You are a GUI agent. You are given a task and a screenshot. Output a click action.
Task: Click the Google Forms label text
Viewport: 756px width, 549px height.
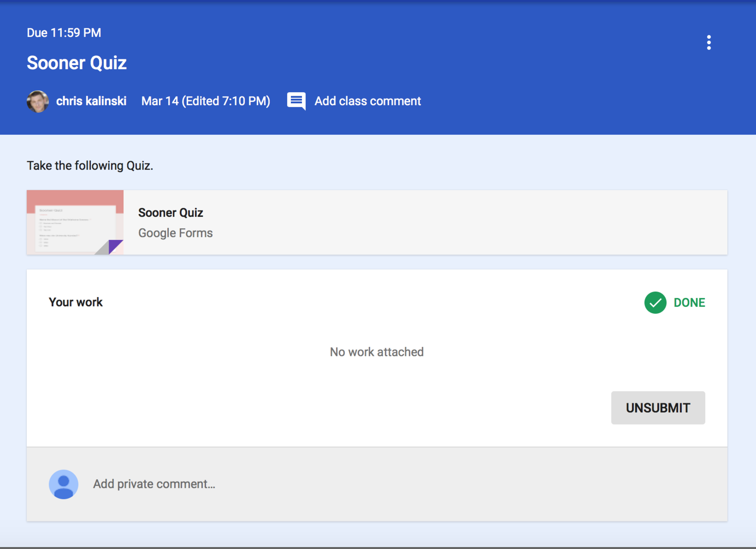click(175, 233)
